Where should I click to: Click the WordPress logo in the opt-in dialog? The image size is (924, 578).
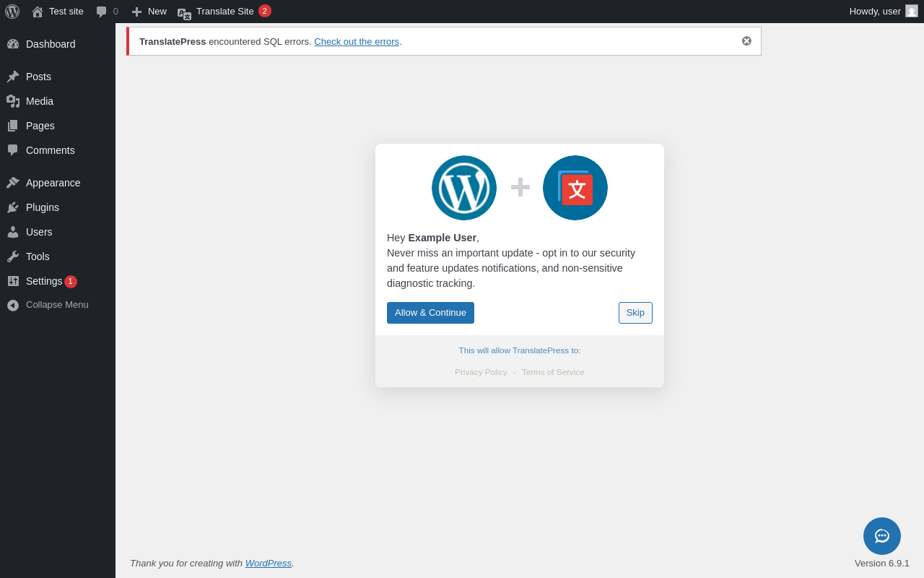pos(464,188)
